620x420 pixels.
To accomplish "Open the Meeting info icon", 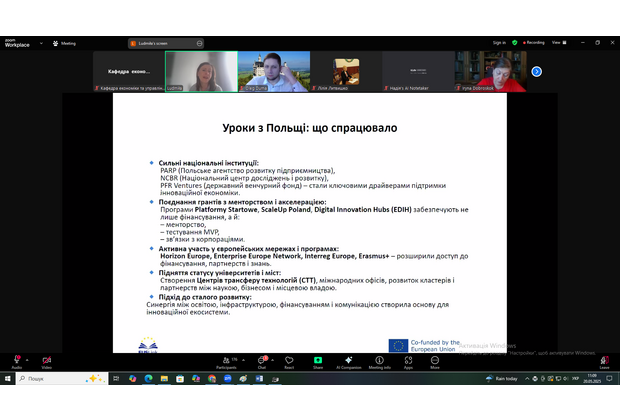I will pos(380,360).
